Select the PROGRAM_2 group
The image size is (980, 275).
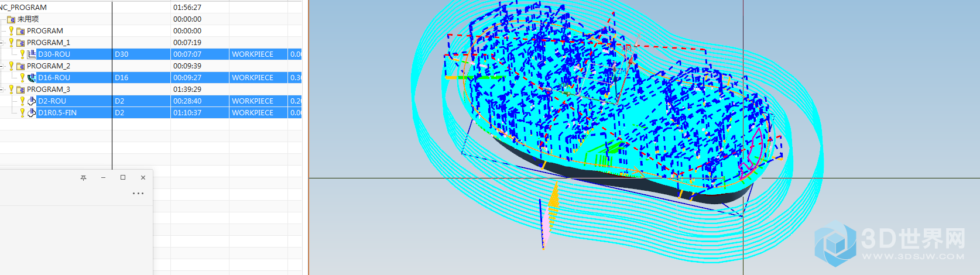pos(49,66)
